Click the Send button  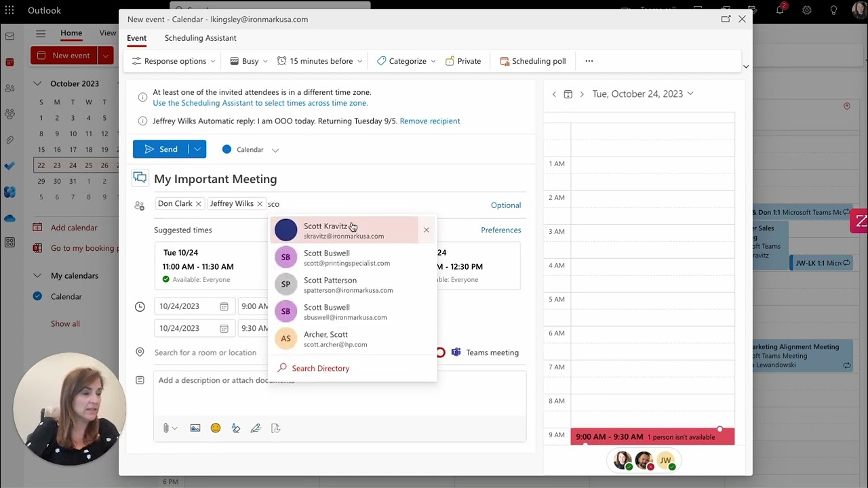tap(161, 149)
